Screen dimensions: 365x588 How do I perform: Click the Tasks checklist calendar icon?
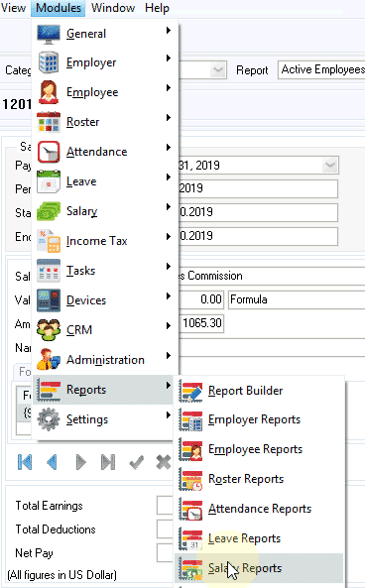pyautogui.click(x=49, y=271)
